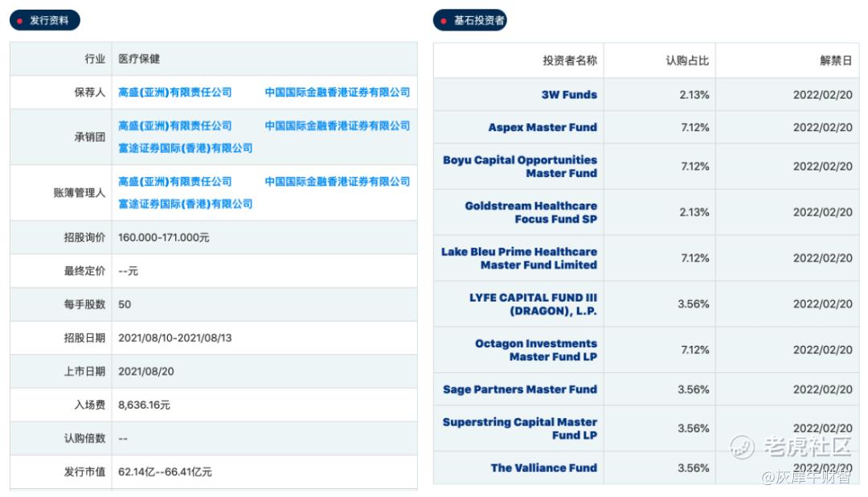Viewport: 868px width, 497px height.
Task: Open 中国国际金融香港证券有限公司 link in 保荐人 row
Action: 337,92
